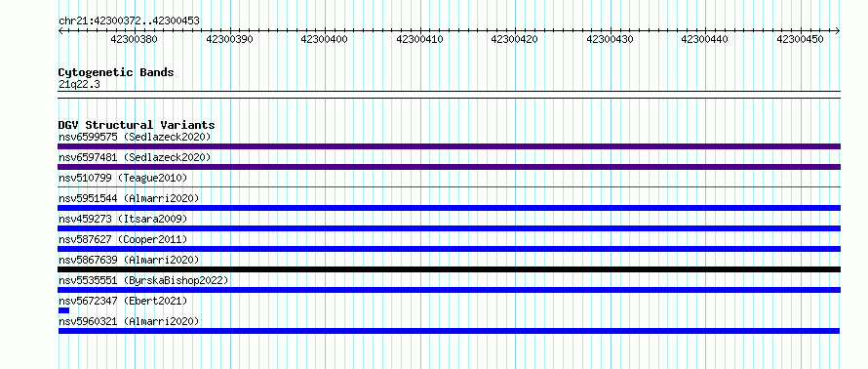Select the 21q22.3 band label
Viewport: 868px width, 369px height.
point(79,85)
